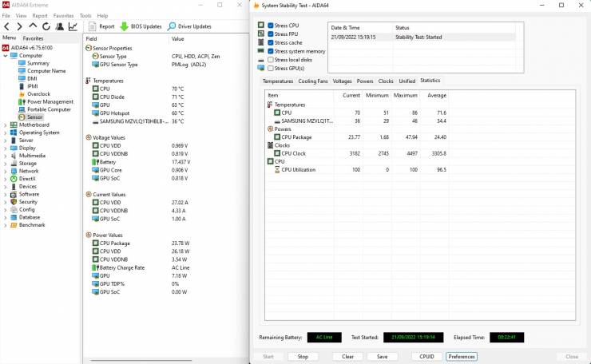Expand the Motherboard tree node

tap(6, 125)
